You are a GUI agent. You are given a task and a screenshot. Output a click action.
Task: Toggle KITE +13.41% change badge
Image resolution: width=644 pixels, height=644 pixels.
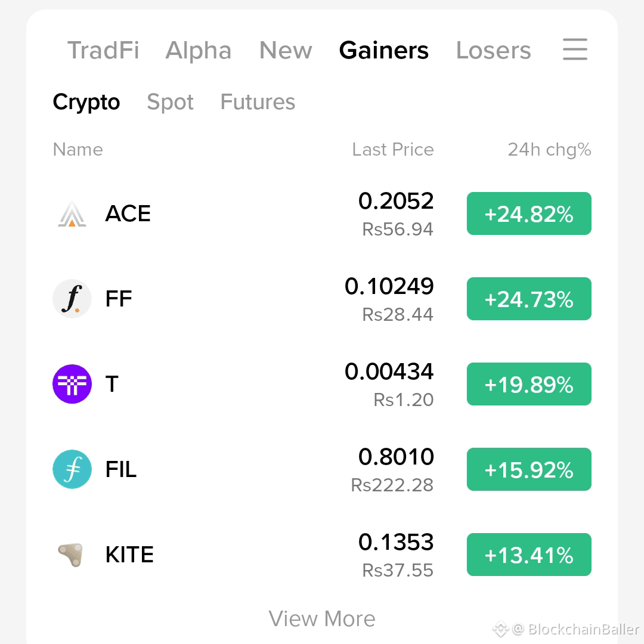tap(529, 555)
